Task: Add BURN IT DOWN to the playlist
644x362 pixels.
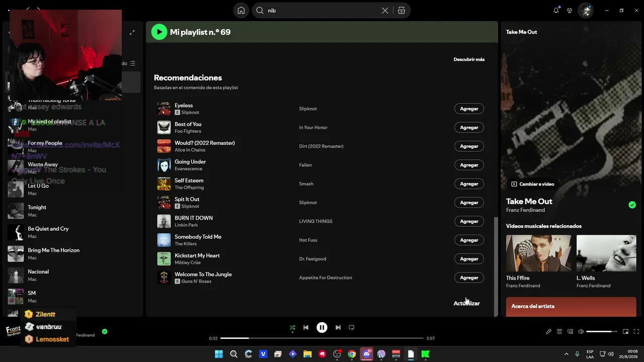Action: [x=469, y=221]
